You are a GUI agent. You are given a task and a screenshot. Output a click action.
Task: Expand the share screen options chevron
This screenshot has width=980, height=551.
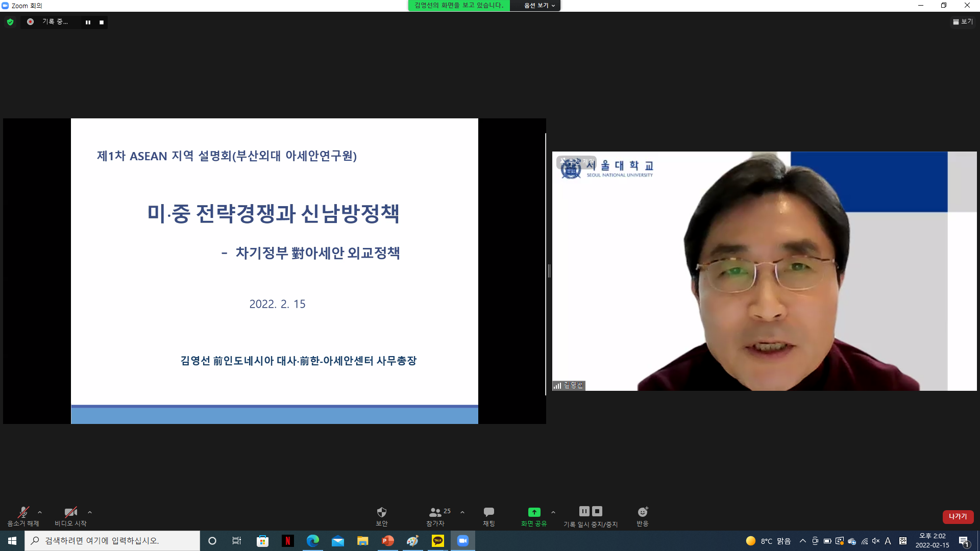pyautogui.click(x=553, y=512)
